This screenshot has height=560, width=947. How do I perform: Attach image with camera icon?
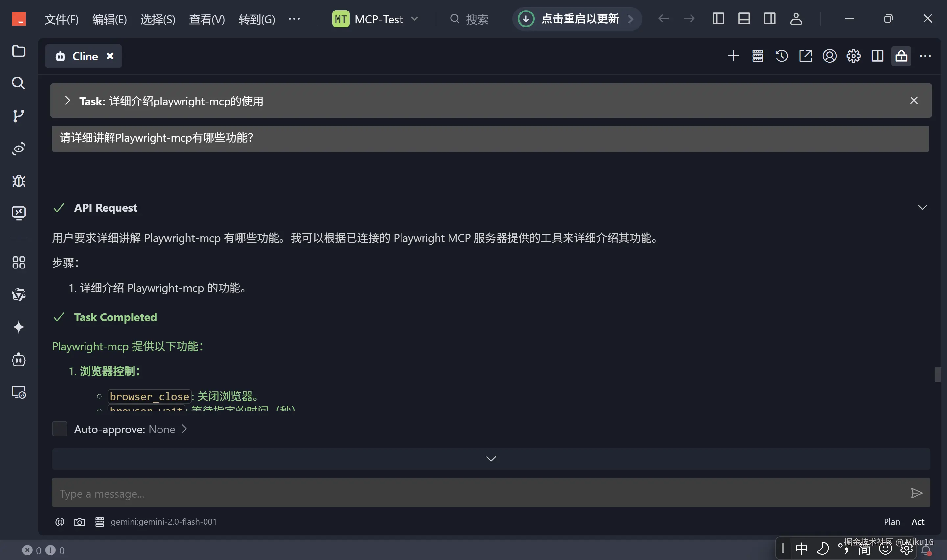[x=79, y=522]
